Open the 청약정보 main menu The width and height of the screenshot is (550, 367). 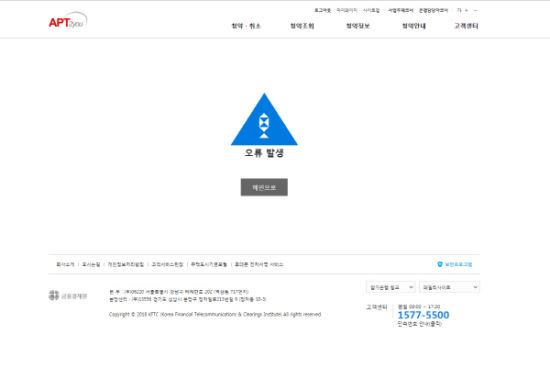click(x=358, y=26)
